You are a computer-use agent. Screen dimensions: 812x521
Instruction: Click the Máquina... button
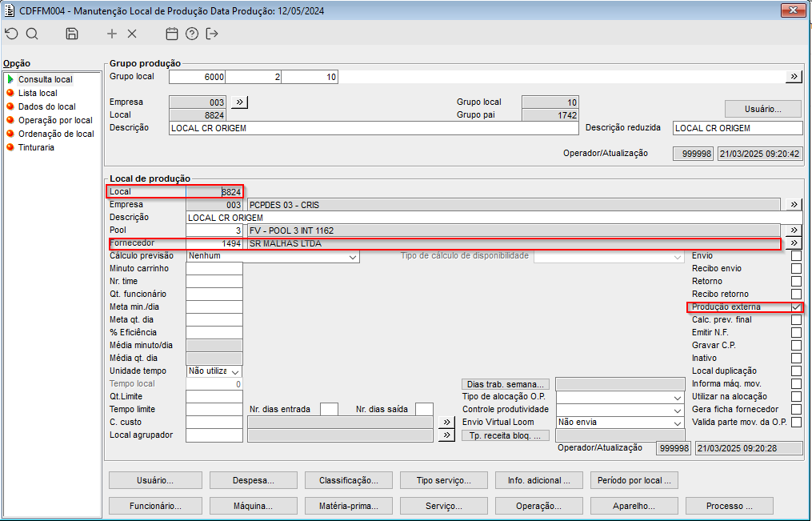click(254, 506)
